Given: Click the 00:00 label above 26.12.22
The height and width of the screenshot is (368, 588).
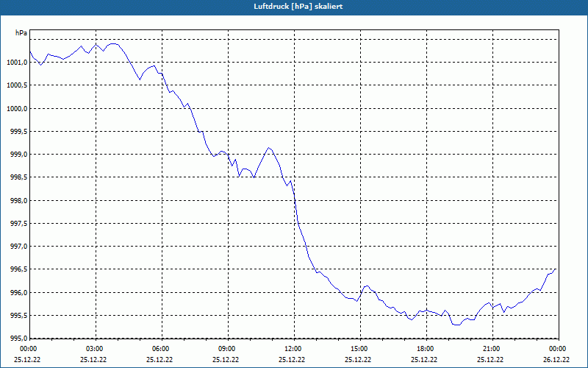Looking at the screenshot, I should 558,349.
